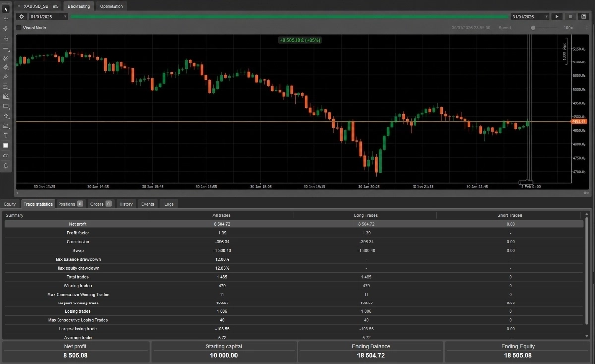Viewport: 595px width, 364px height.
Task: Stop the backtest with the stop button
Action: (x=570, y=16)
